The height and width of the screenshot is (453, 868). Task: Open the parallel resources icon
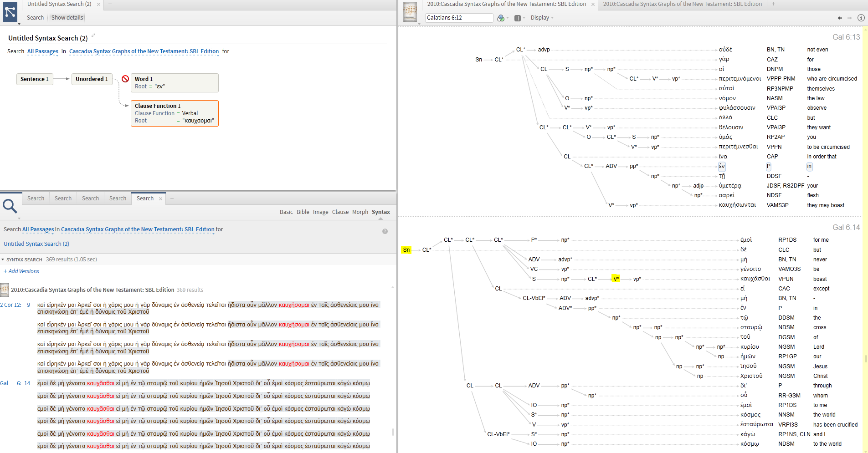(518, 18)
